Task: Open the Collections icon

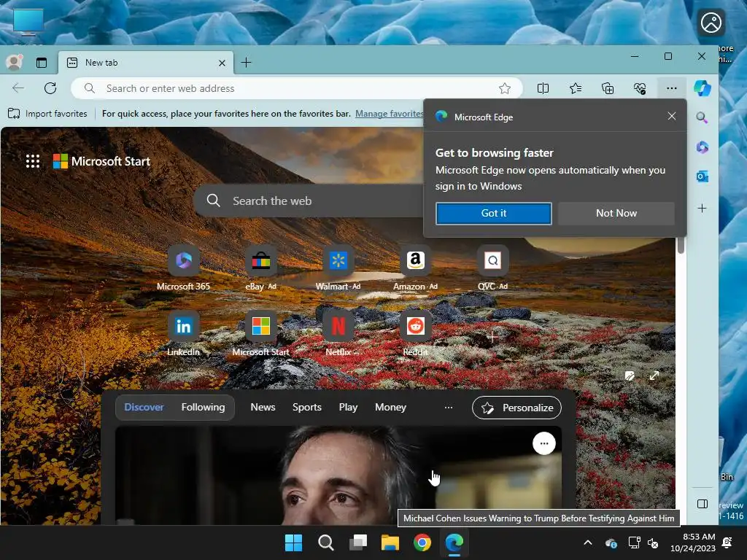Action: pyautogui.click(x=608, y=88)
